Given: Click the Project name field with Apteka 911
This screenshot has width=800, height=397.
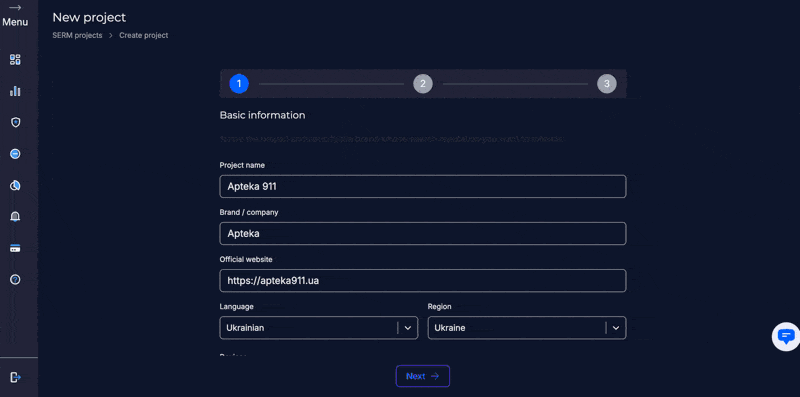Looking at the screenshot, I should [x=423, y=186].
